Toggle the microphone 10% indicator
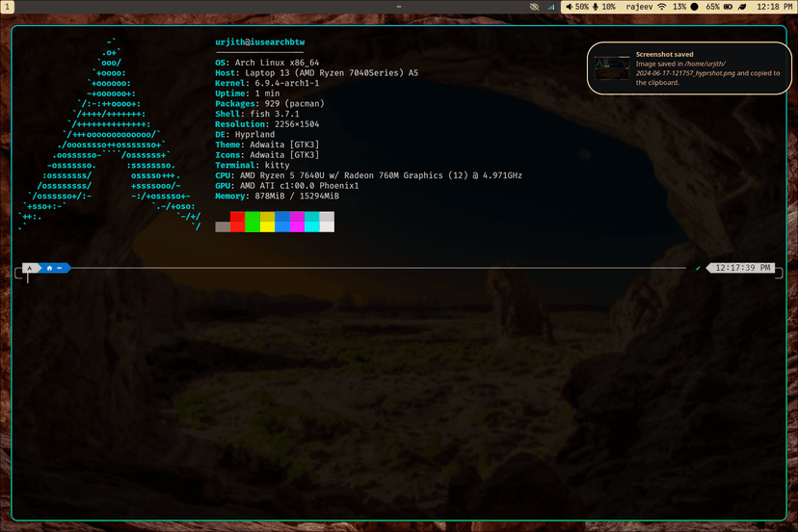Screen dimensions: 798x532 point(604,7)
